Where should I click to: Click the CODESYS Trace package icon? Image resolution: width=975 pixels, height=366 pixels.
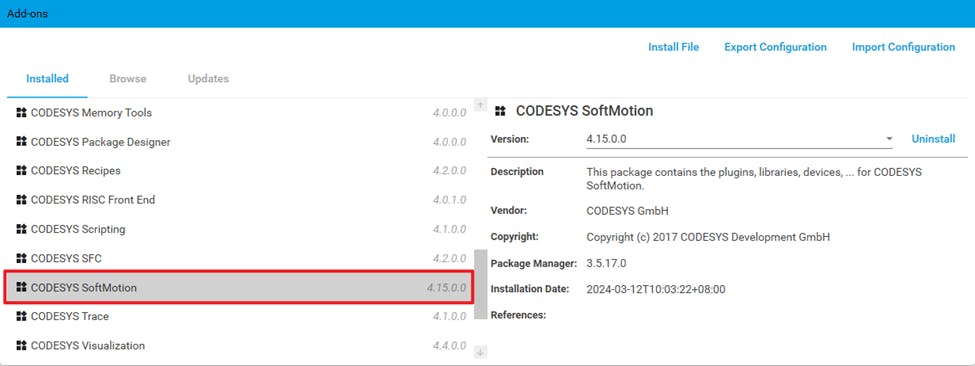(x=22, y=316)
